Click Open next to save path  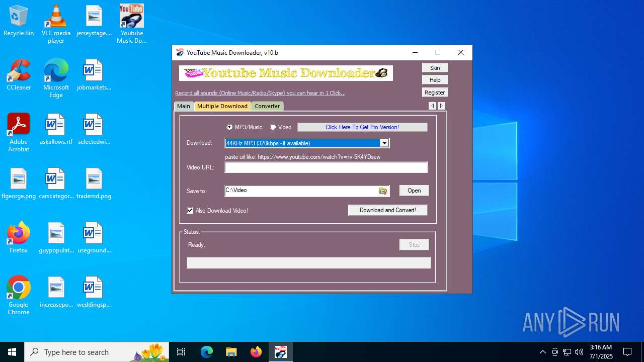(414, 191)
